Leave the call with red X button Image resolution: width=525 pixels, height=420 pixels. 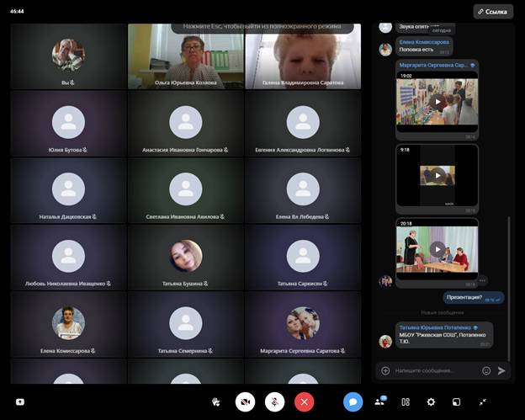point(304,402)
